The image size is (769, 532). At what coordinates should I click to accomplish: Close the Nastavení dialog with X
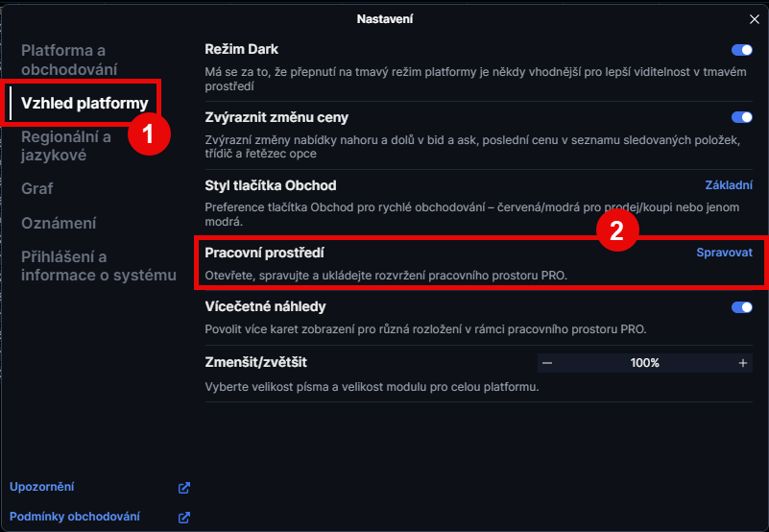pyautogui.click(x=755, y=19)
